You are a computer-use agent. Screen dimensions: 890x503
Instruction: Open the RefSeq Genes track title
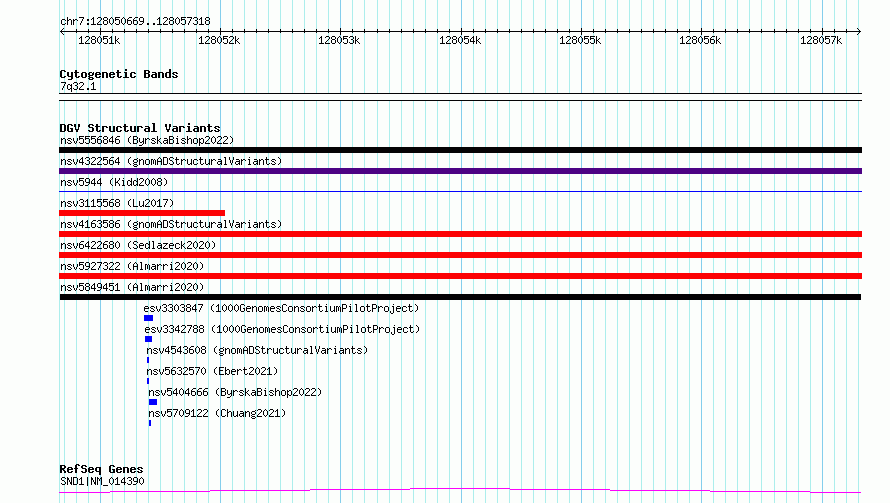tap(101, 469)
